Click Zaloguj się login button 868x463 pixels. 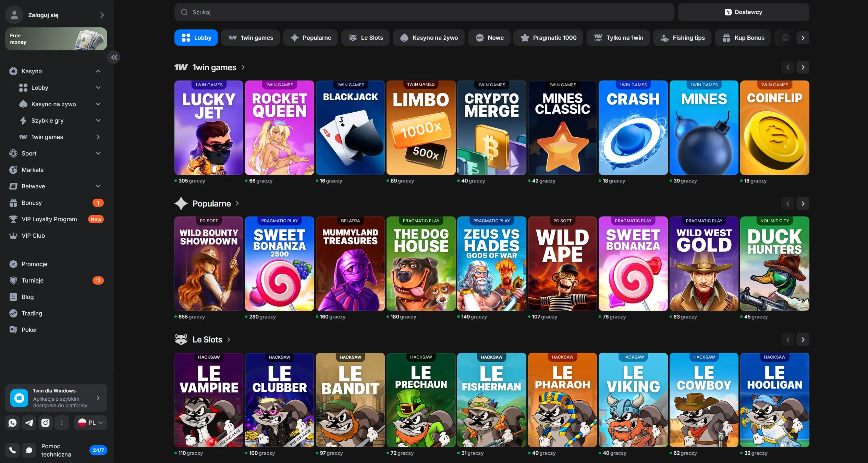56,15
